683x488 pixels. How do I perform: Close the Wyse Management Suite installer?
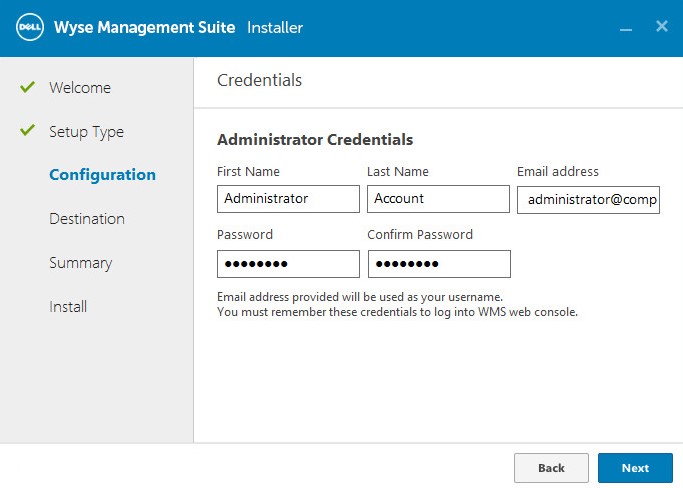[x=661, y=27]
